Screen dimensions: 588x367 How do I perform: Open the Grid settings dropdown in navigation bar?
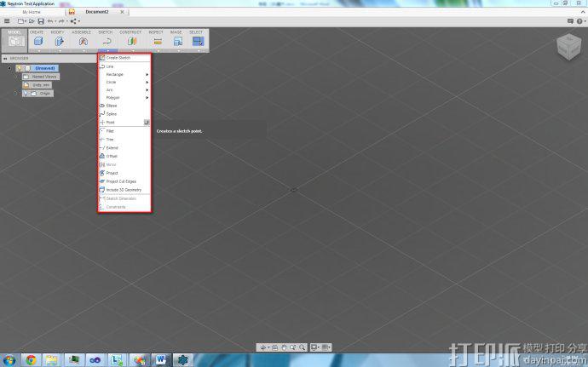pos(326,347)
